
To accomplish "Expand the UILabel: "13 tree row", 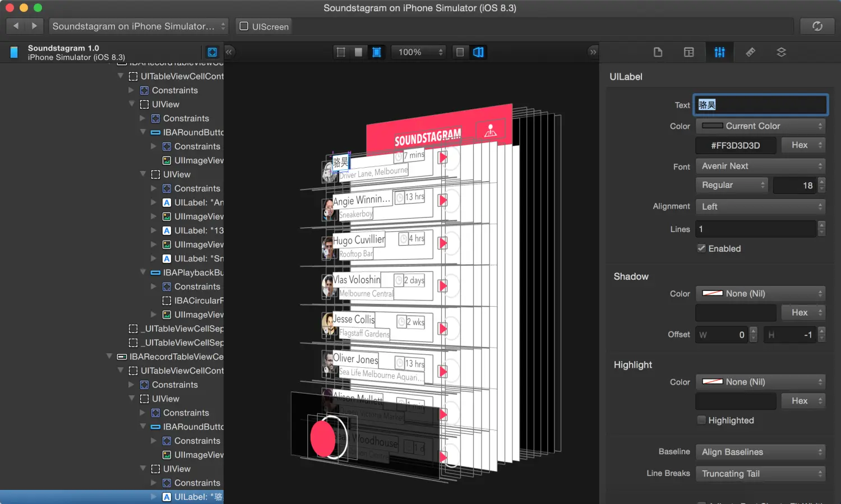I will tap(154, 230).
